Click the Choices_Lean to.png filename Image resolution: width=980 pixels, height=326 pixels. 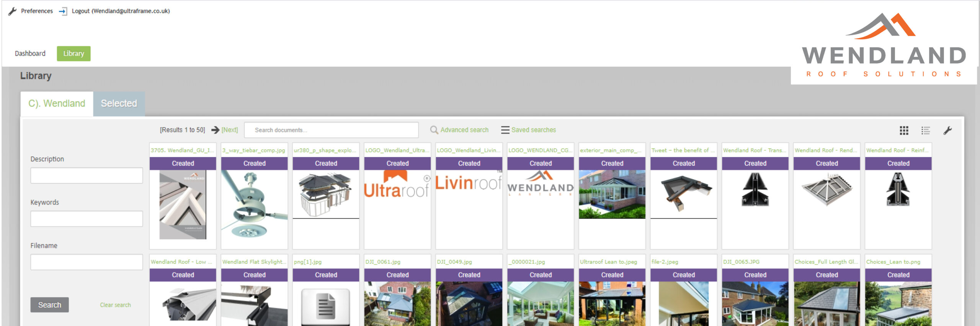[893, 262]
